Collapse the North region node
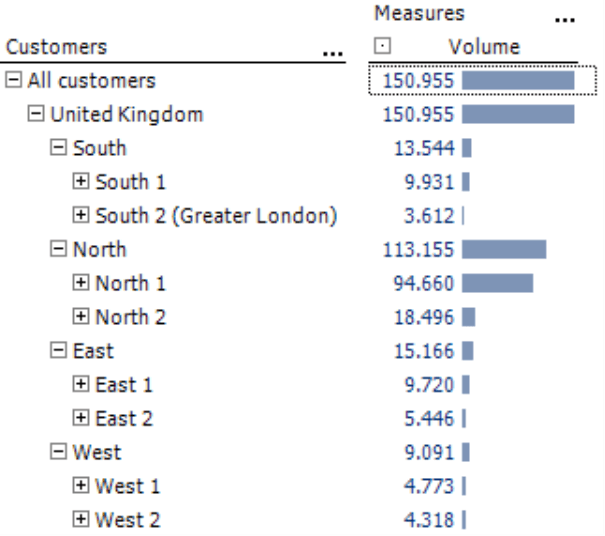 58,249
